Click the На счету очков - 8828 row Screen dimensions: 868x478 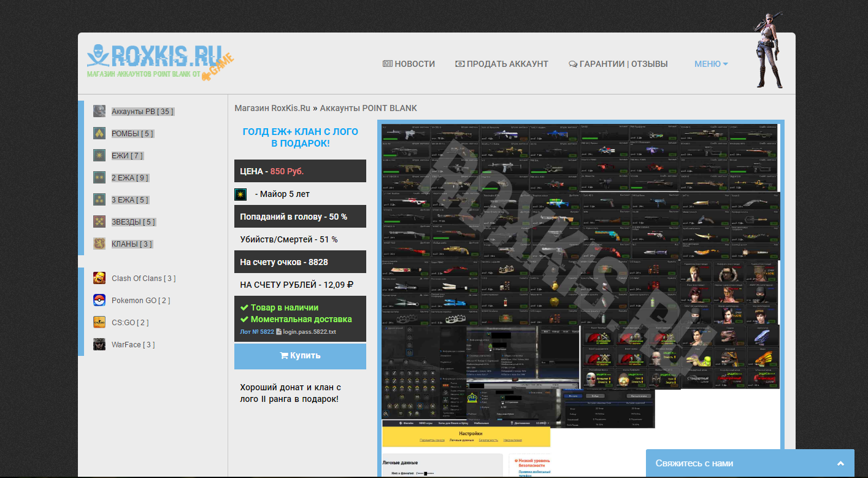point(300,262)
